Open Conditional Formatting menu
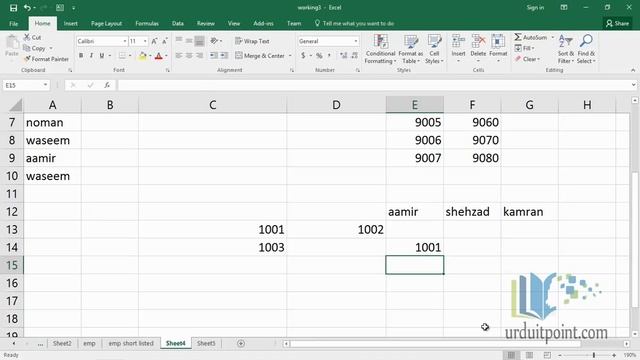The image size is (640, 360). pos(380,49)
